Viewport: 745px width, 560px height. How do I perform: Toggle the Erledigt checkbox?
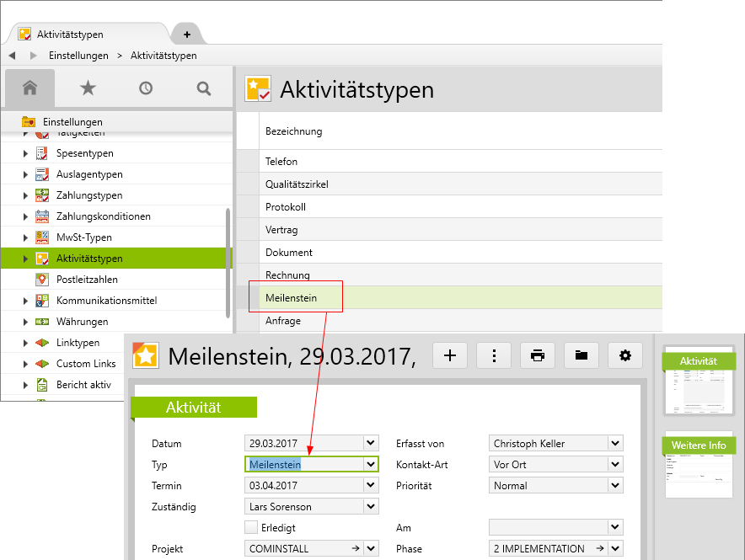pyautogui.click(x=251, y=527)
